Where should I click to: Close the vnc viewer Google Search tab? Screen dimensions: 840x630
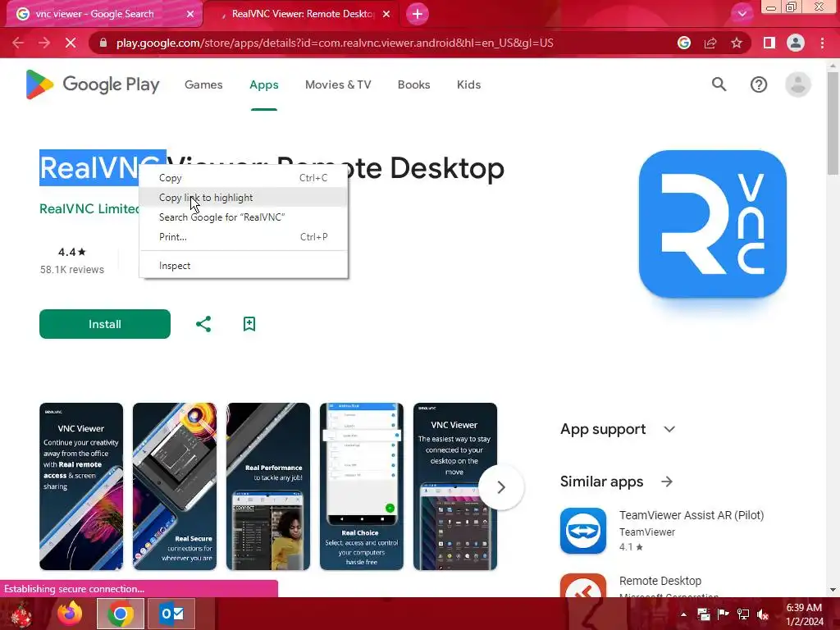coord(190,14)
